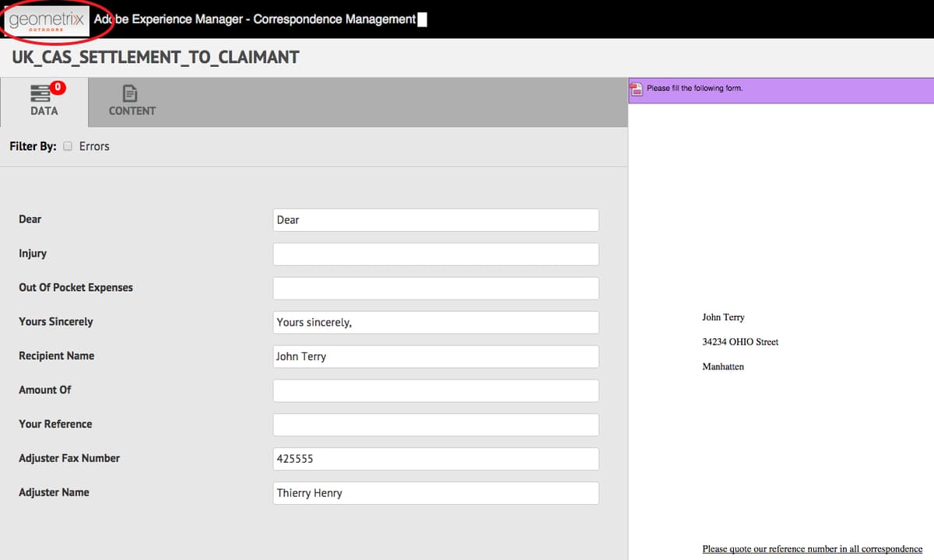Click the CONTENT document icon
This screenshot has width=934, height=560.
pos(132,92)
